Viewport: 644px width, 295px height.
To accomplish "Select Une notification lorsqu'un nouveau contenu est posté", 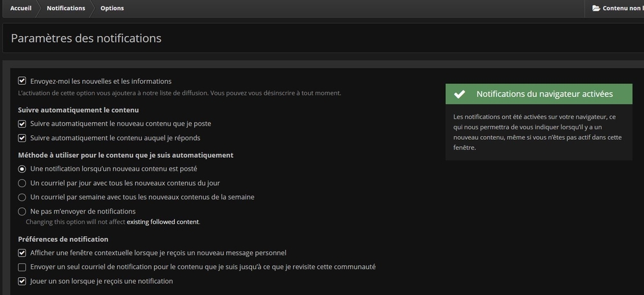I will (x=22, y=169).
